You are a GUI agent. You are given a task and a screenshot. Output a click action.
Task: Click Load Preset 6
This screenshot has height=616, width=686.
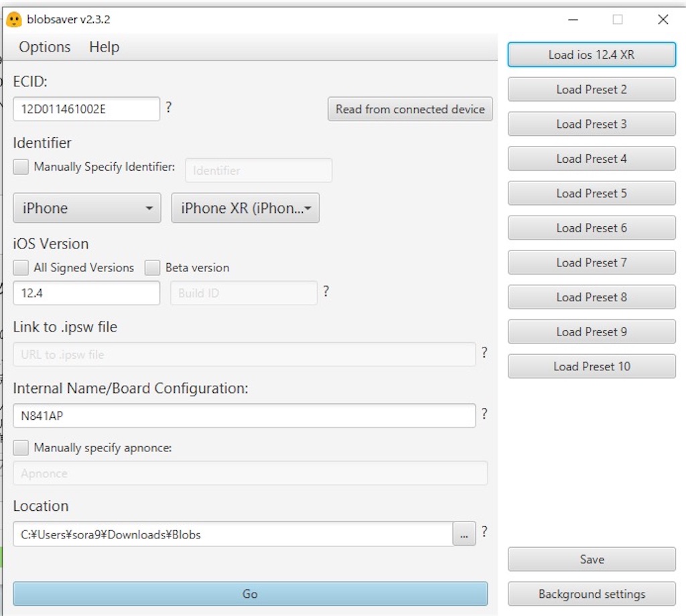592,228
